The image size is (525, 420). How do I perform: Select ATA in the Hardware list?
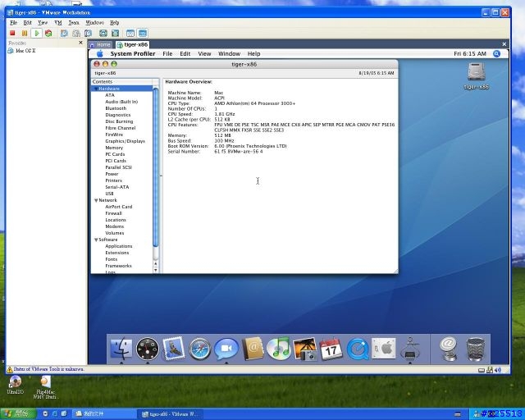pyautogui.click(x=110, y=95)
